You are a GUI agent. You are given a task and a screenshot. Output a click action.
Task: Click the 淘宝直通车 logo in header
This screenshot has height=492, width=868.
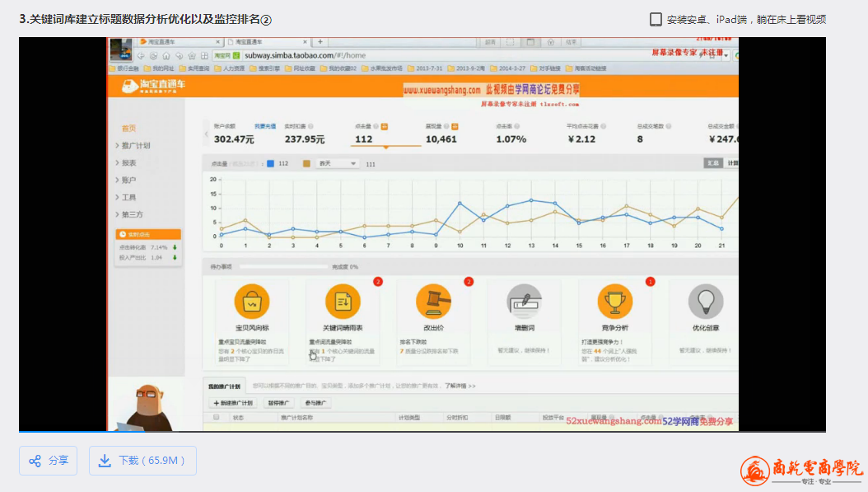click(x=153, y=86)
